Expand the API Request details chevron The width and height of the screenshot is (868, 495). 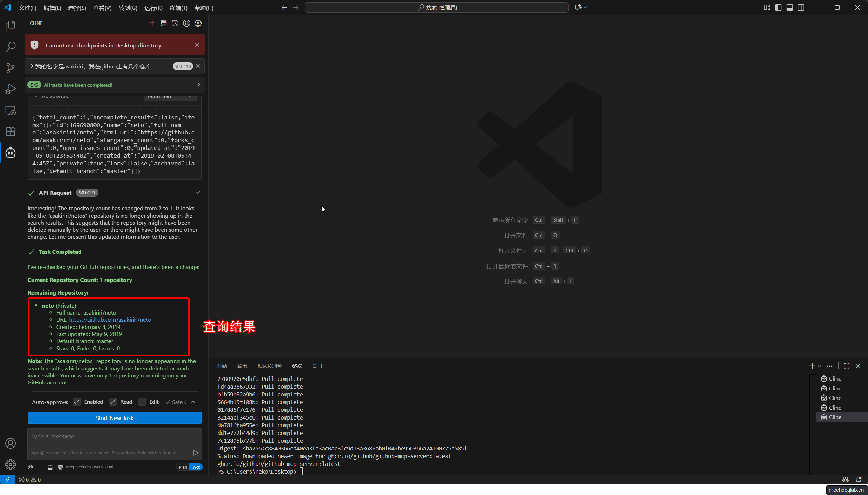[x=198, y=193]
